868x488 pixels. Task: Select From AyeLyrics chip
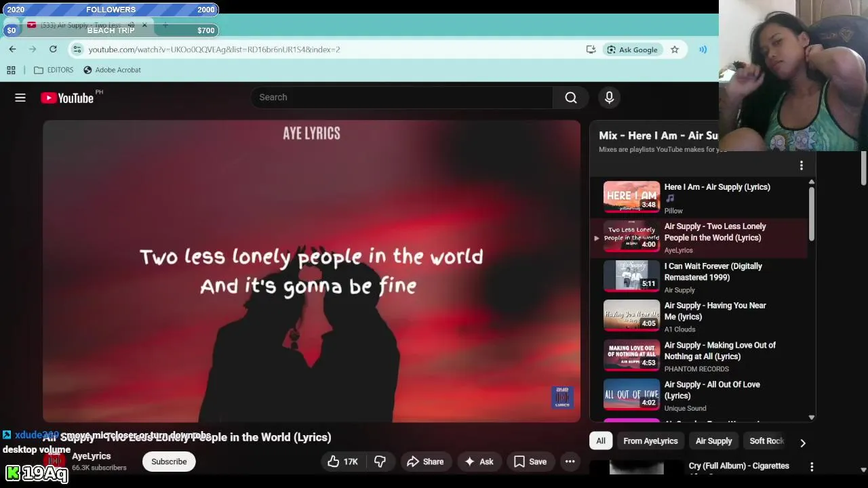tap(650, 441)
